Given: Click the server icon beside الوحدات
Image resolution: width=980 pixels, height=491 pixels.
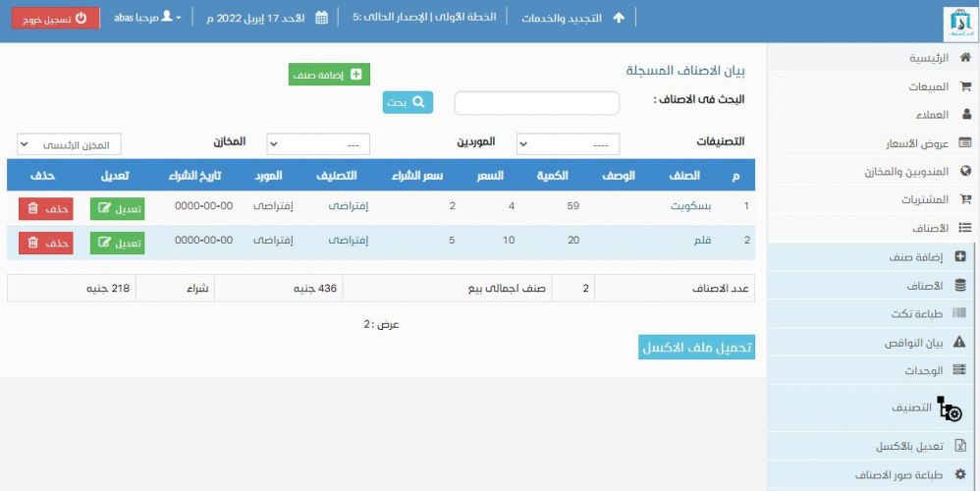Looking at the screenshot, I should [x=959, y=370].
